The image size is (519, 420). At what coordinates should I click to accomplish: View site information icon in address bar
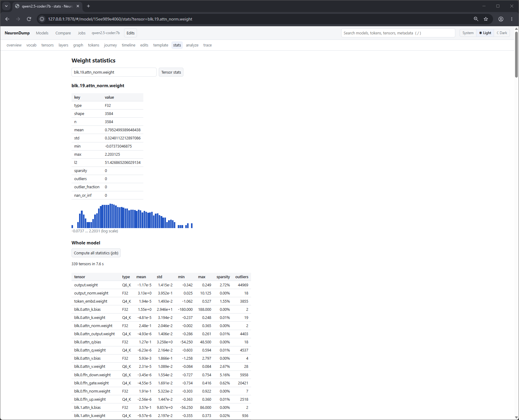(42, 19)
